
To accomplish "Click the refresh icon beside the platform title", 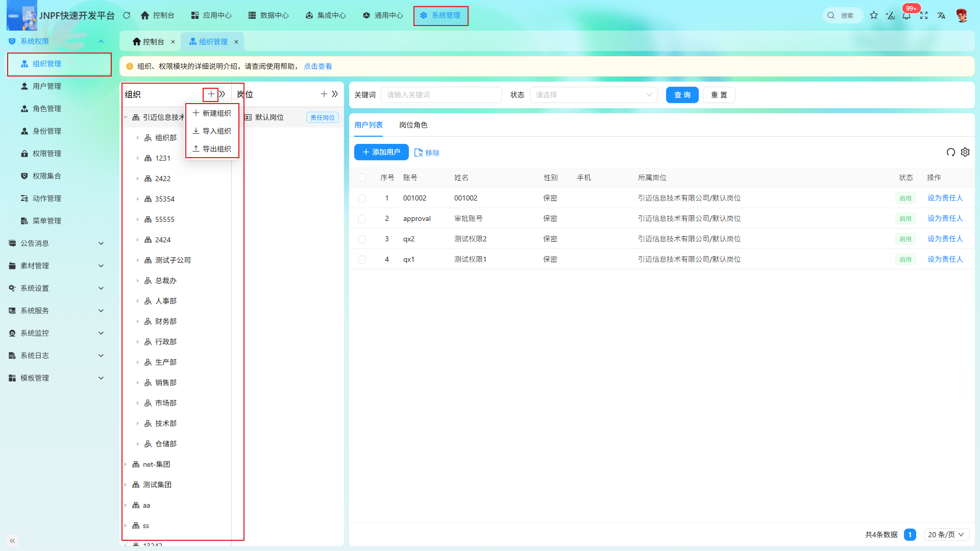I will point(127,15).
